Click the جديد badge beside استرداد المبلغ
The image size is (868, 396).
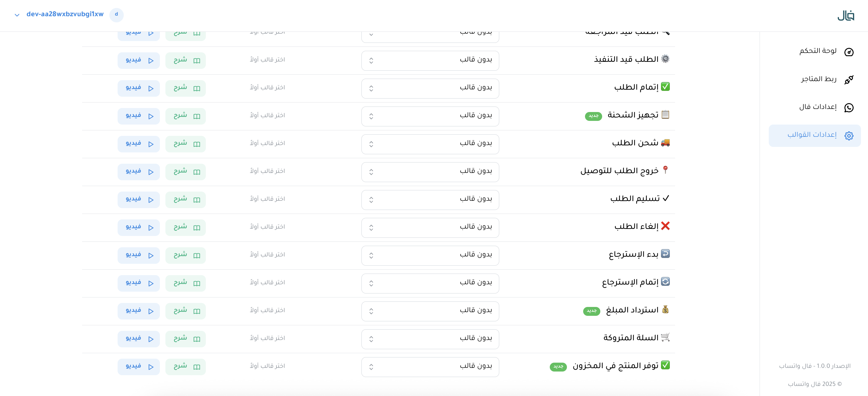coord(592,311)
